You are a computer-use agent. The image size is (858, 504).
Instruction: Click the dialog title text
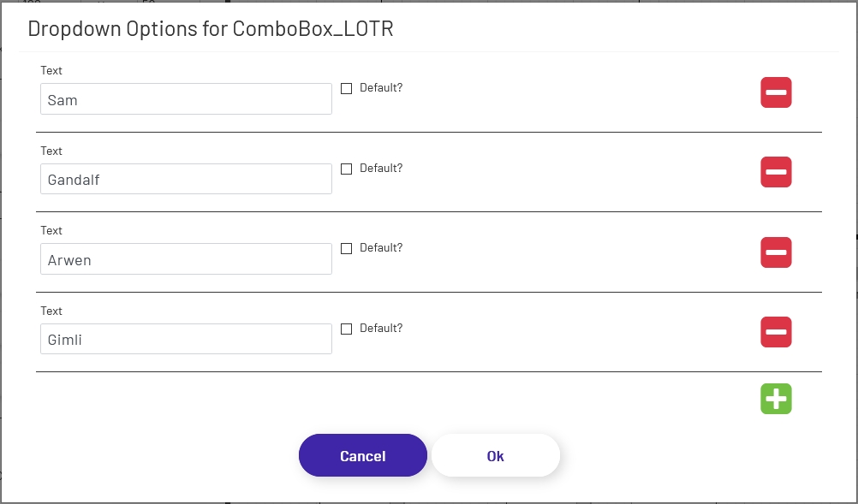point(211,28)
